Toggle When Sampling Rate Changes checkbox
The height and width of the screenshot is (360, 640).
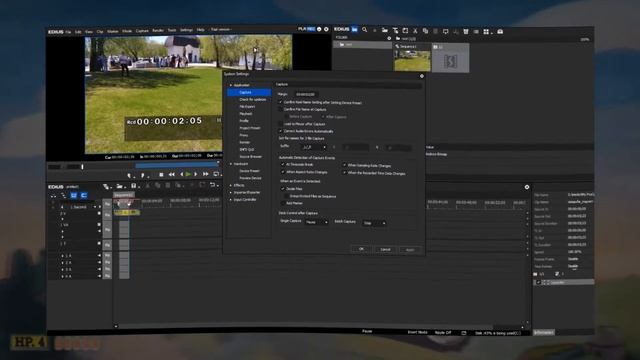pyautogui.click(x=344, y=165)
